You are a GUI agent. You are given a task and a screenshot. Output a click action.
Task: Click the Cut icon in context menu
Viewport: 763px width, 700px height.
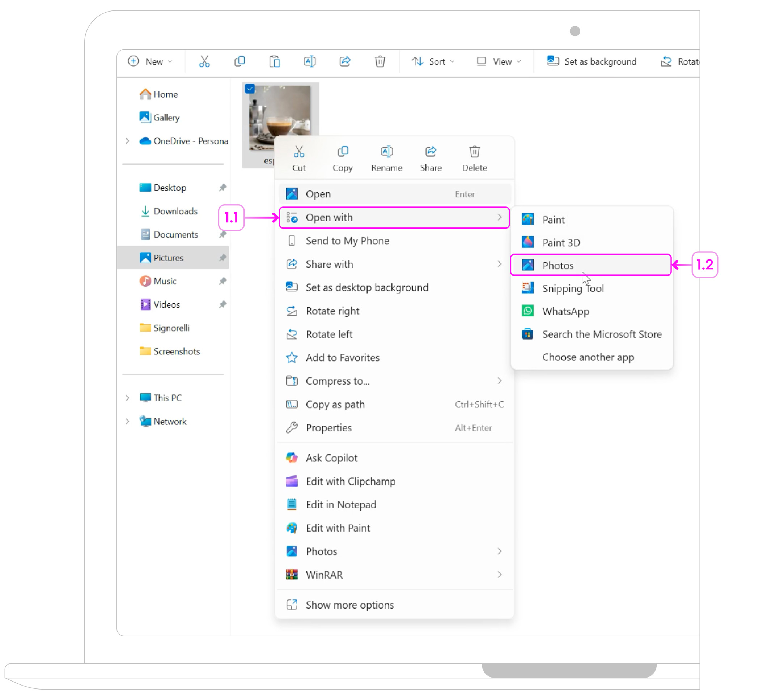[299, 152]
